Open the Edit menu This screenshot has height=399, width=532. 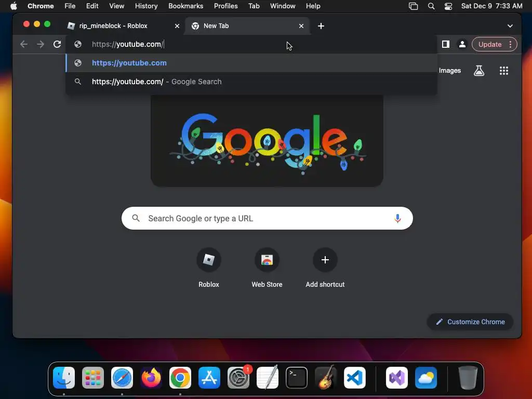pyautogui.click(x=92, y=6)
